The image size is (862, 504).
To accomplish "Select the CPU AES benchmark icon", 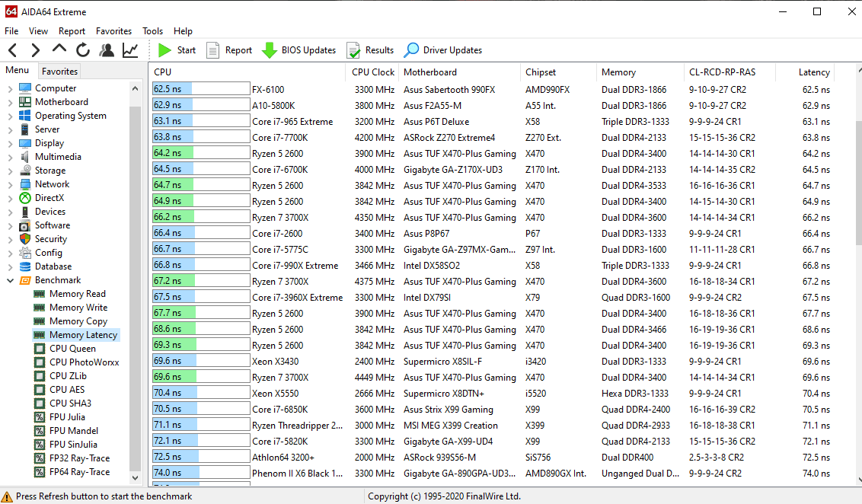I will 39,390.
